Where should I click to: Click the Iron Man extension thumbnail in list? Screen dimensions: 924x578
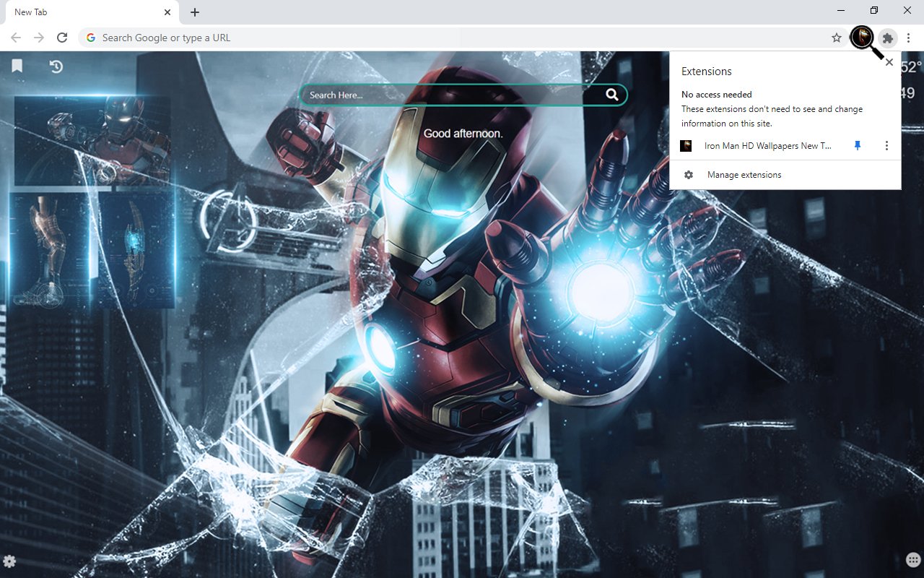[686, 146]
